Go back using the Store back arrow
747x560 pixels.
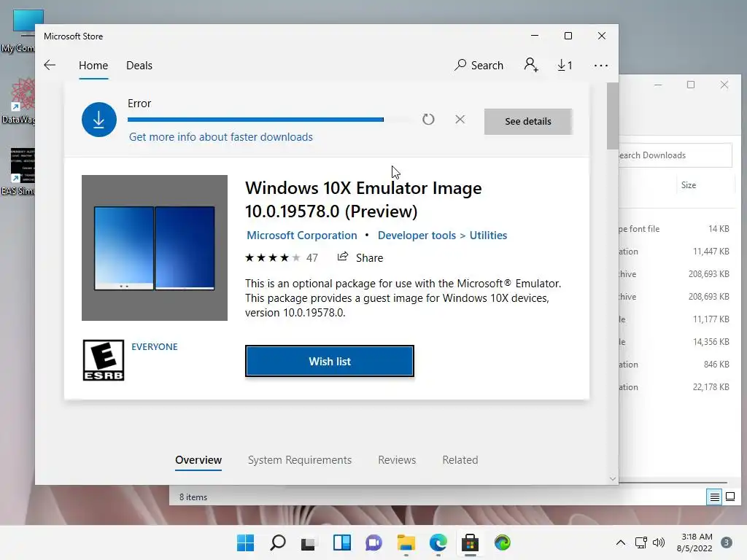50,65
